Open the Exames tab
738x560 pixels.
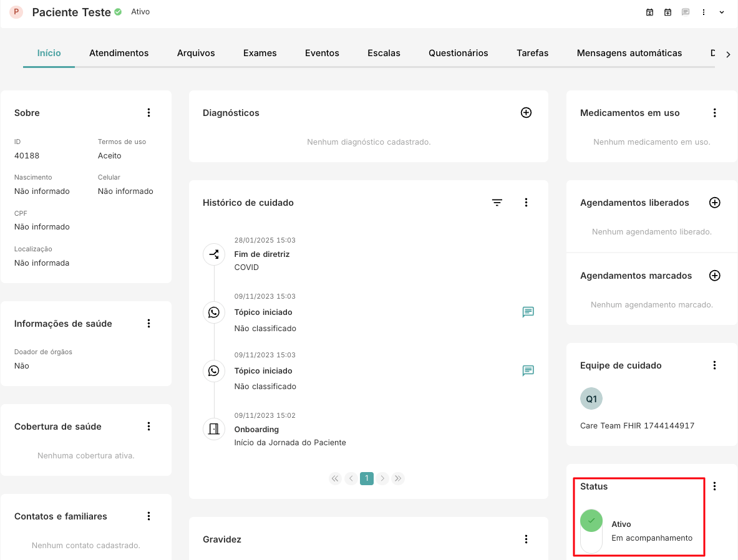[x=260, y=53]
